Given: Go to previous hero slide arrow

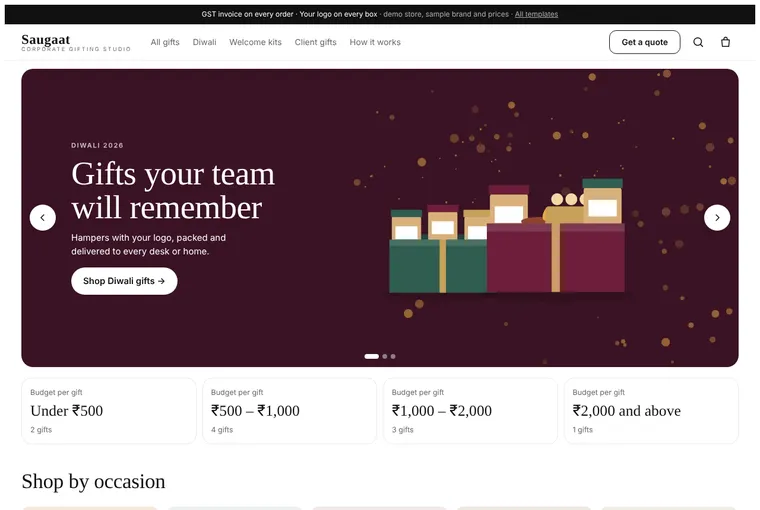Looking at the screenshot, I should (43, 218).
